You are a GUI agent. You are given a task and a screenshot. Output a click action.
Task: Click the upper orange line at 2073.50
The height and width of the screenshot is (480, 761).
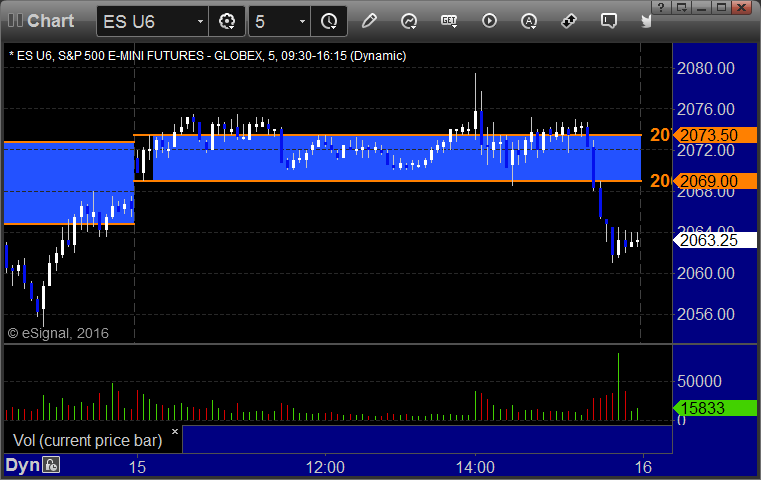click(x=387, y=135)
